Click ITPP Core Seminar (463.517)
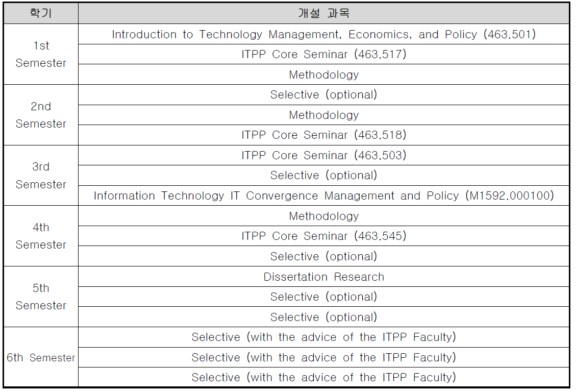This screenshot has width=576, height=392. (323, 55)
